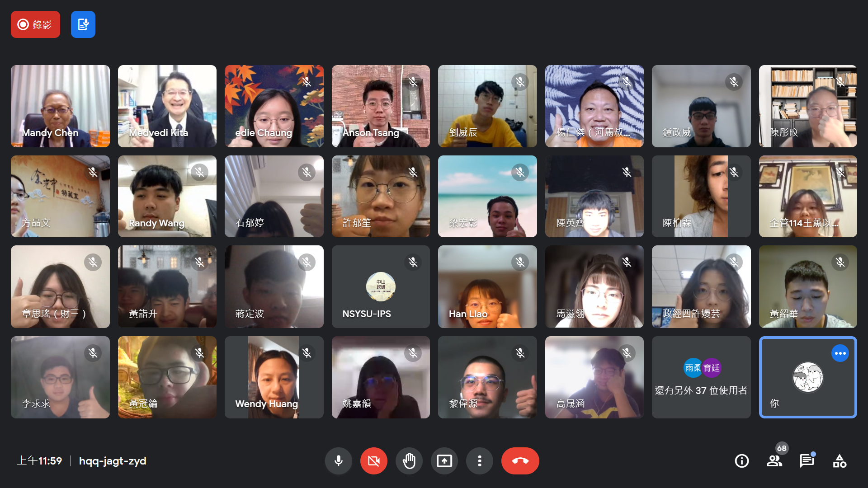Click muted mic icon on Randy Wang tile
This screenshot has width=868, height=488.
coord(199,172)
